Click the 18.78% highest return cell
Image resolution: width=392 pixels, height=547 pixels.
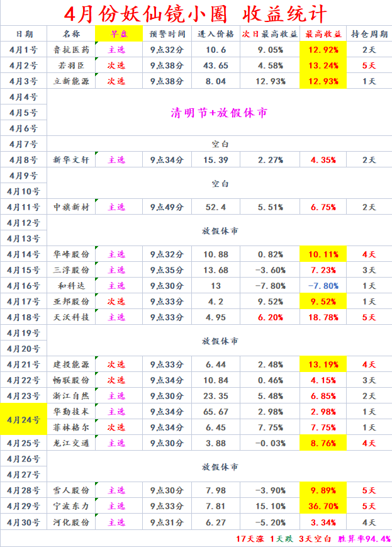tap(323, 317)
